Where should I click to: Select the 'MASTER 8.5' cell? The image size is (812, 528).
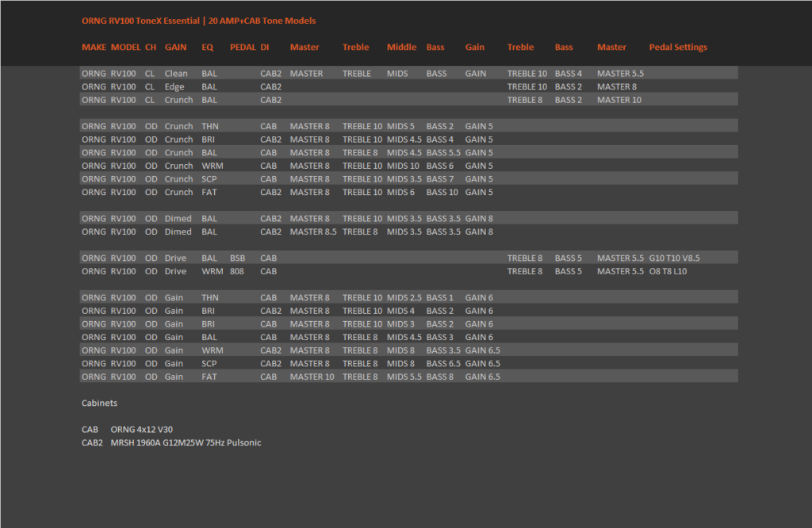coord(312,232)
